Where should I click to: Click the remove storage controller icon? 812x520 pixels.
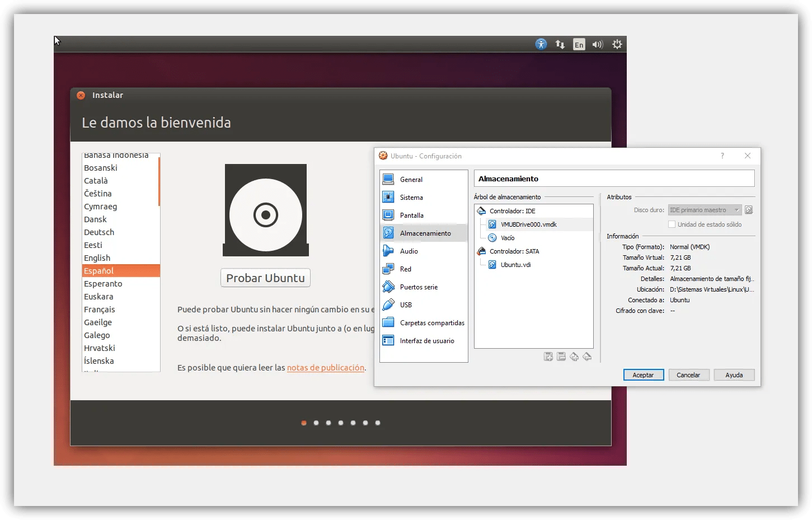coord(561,357)
